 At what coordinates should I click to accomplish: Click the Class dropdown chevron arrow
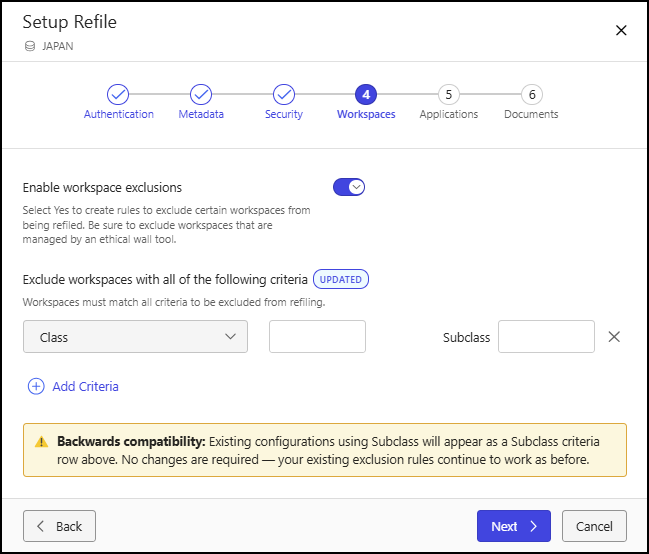230,337
